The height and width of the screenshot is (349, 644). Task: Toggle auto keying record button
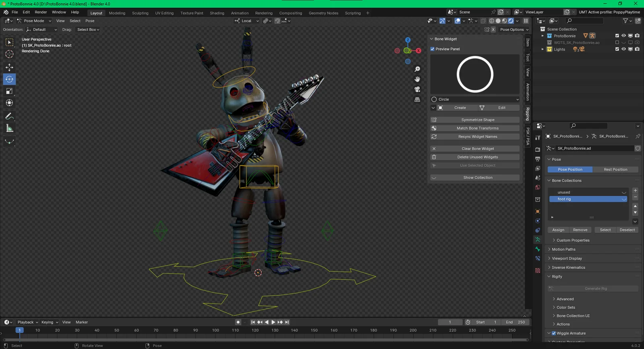click(x=238, y=322)
